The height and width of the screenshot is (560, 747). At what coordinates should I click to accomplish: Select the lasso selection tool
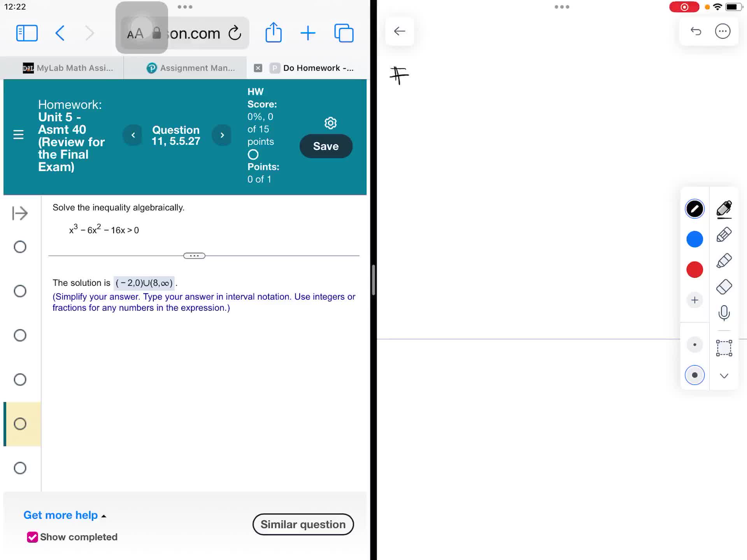pos(724,348)
